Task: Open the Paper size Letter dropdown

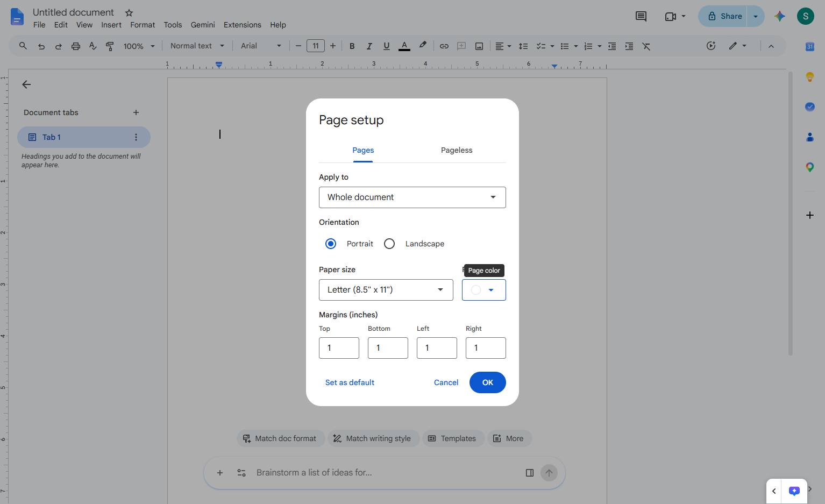Action: click(x=386, y=290)
